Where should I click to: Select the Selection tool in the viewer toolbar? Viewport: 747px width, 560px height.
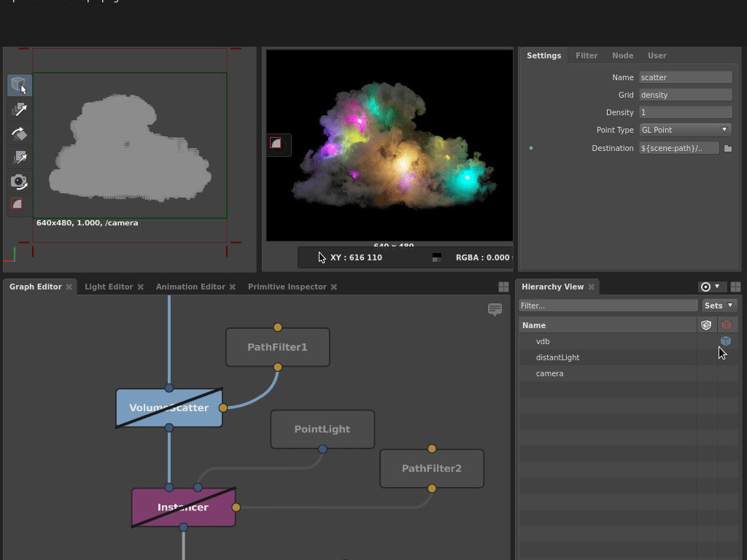coord(19,85)
